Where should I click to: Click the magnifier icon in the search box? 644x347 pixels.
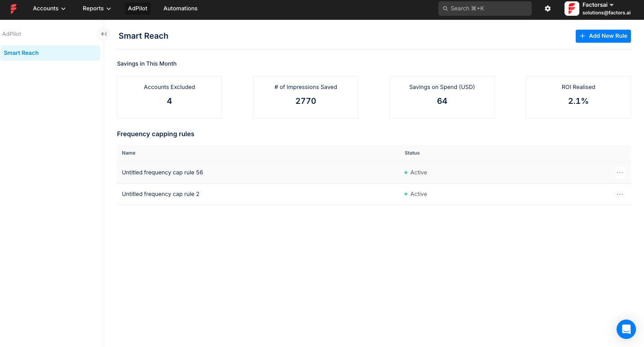point(446,9)
